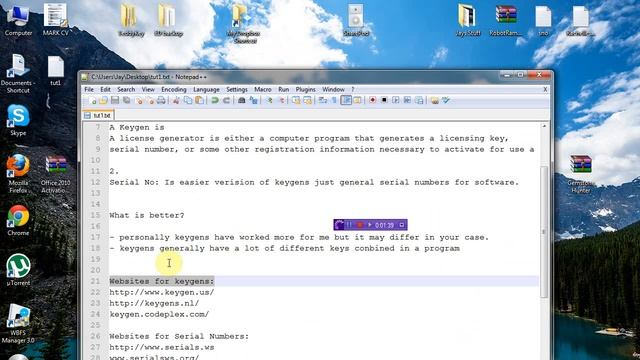Toggle the indent guide toolbar icon
Viewport: 640px width, 360px height.
346,100
